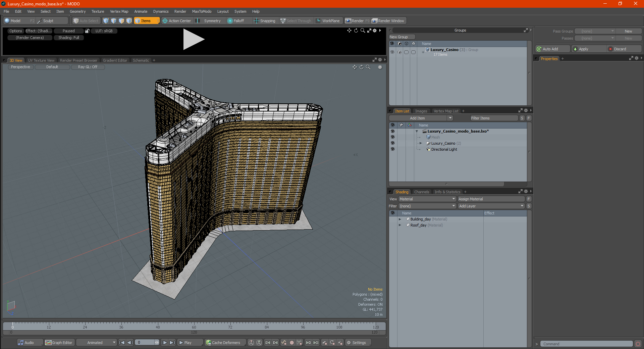Toggle Ray GL Off setting

pos(88,67)
